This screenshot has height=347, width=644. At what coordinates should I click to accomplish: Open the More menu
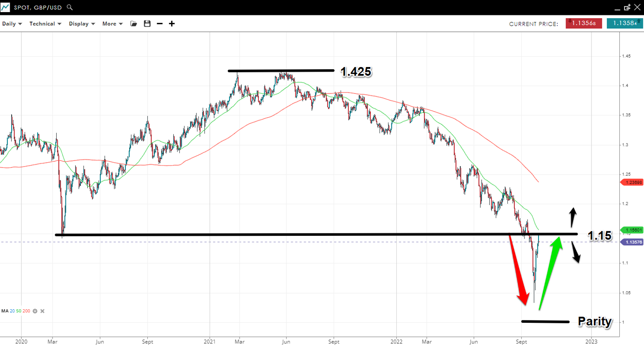click(112, 24)
